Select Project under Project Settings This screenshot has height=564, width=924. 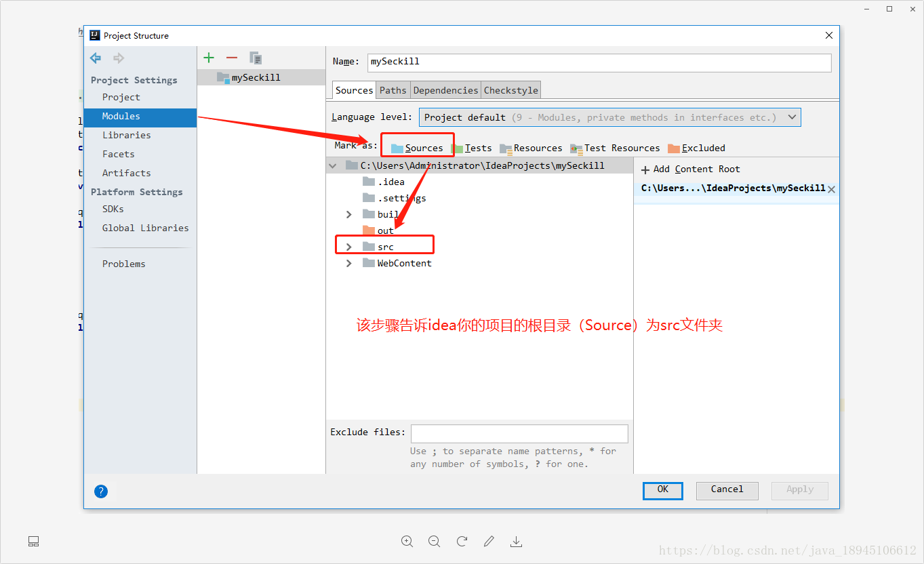[121, 97]
